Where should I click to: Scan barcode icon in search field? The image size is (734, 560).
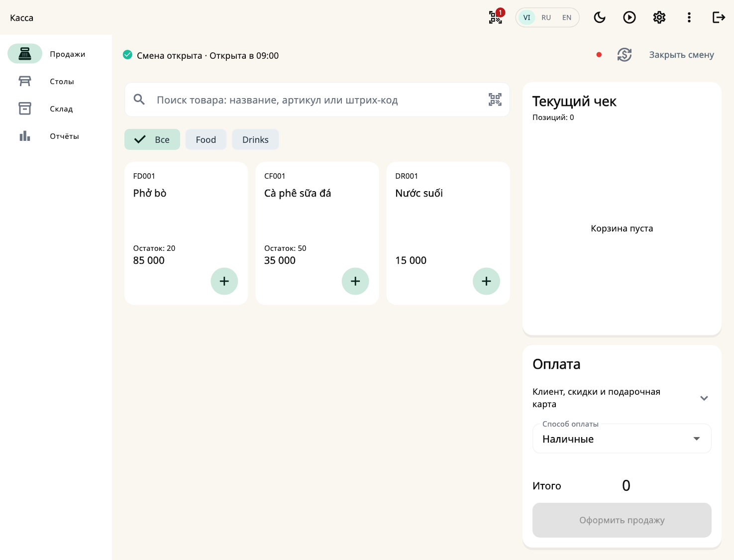(495, 100)
